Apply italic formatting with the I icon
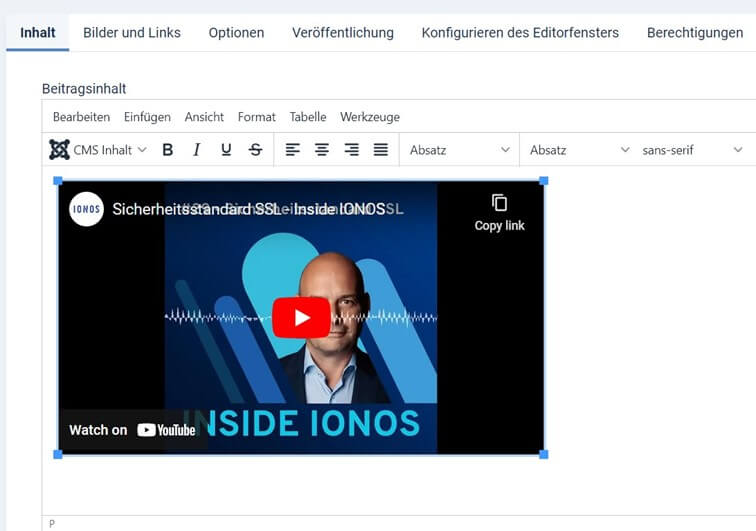Screen dimensions: 756x531 coord(197,150)
